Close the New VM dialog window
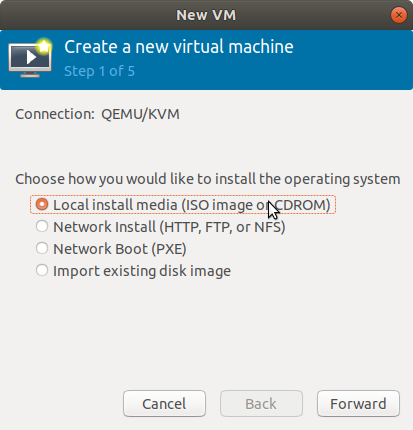413x430 pixels. coord(398,15)
